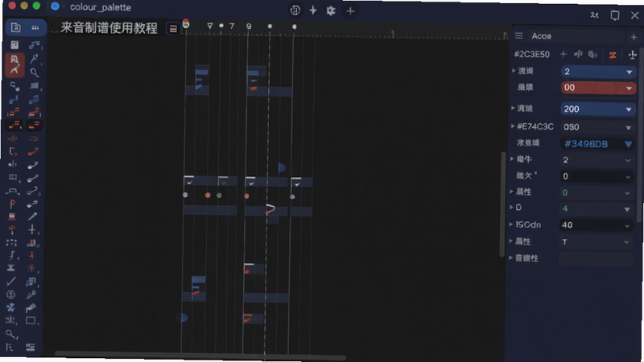Open the hamburger menu beside Acoa
Viewport: 644px width, 362px height.
pyautogui.click(x=518, y=36)
